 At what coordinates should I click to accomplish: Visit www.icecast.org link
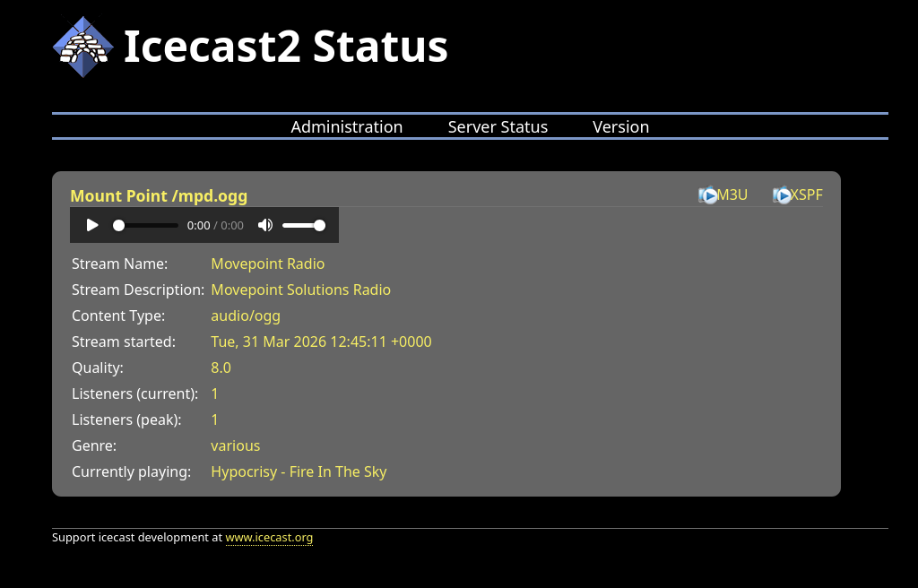tap(269, 538)
